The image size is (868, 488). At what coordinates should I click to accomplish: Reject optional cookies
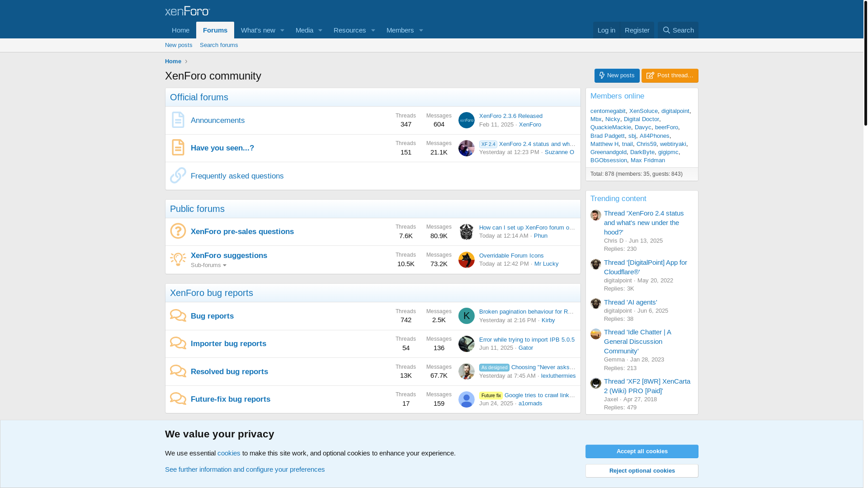point(642,471)
